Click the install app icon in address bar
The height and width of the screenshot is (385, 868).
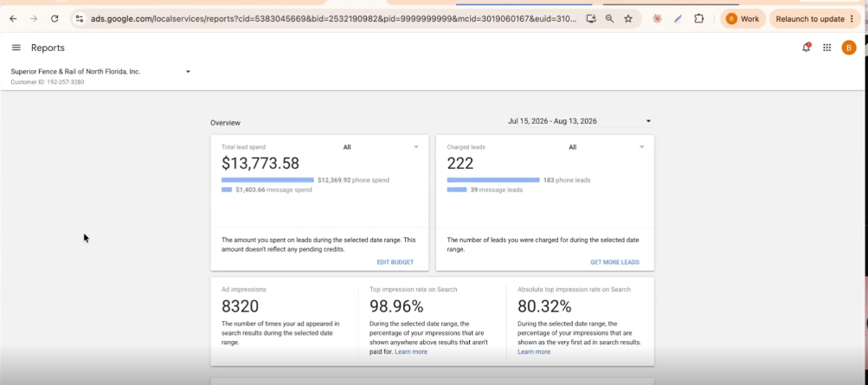591,19
